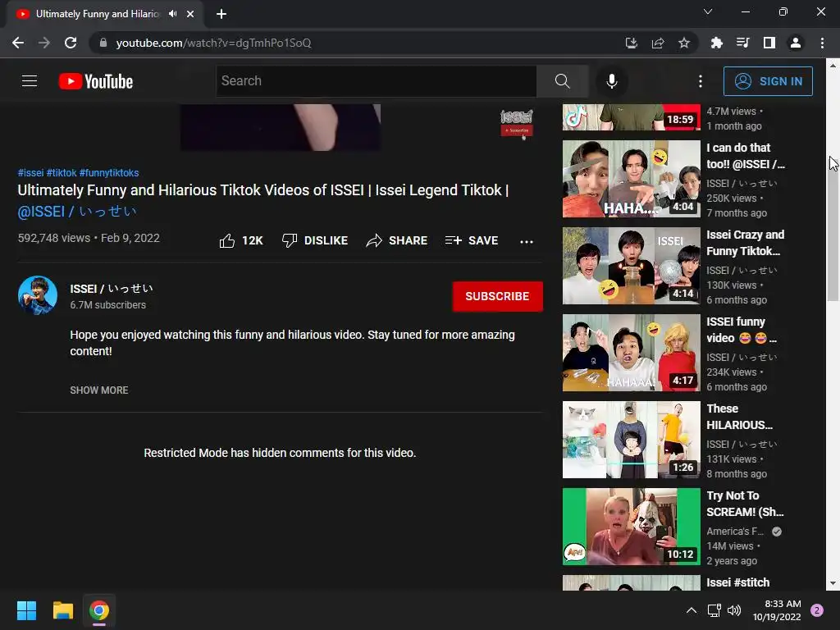Open 'Issei #stitch' video title
Screen dimensions: 840x630
coord(737,582)
